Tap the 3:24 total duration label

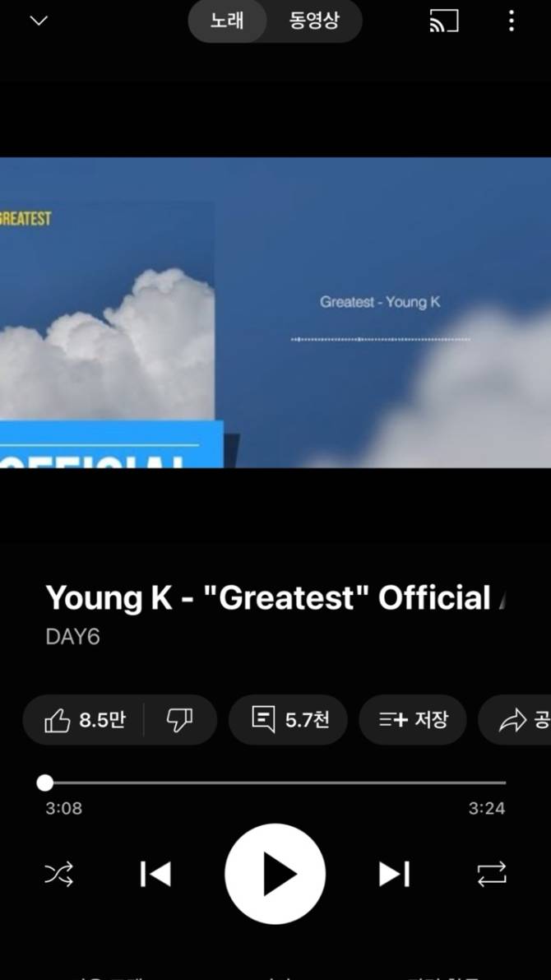point(487,808)
